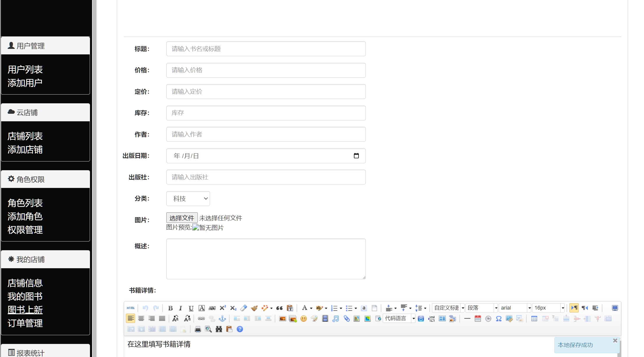Insert a single image into the editor

(282, 319)
